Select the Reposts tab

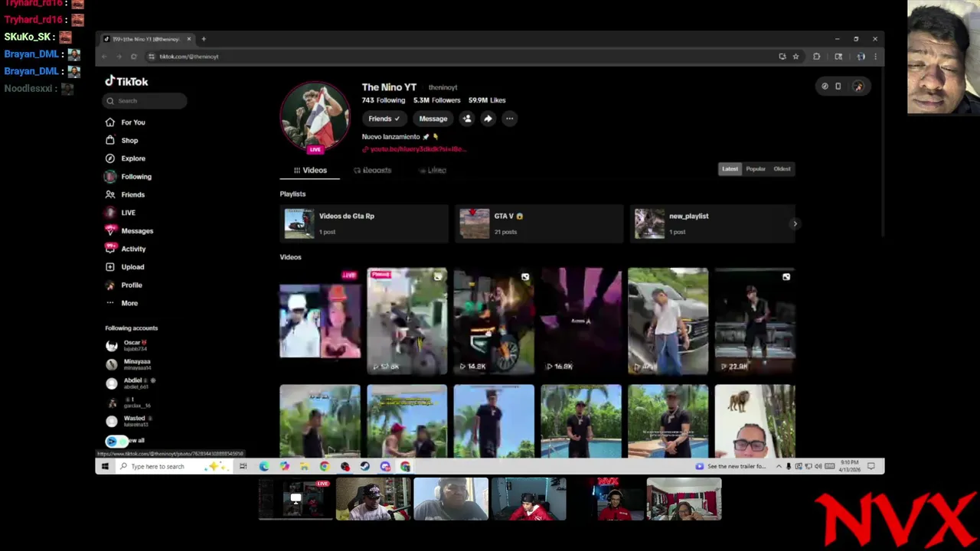[x=372, y=171]
